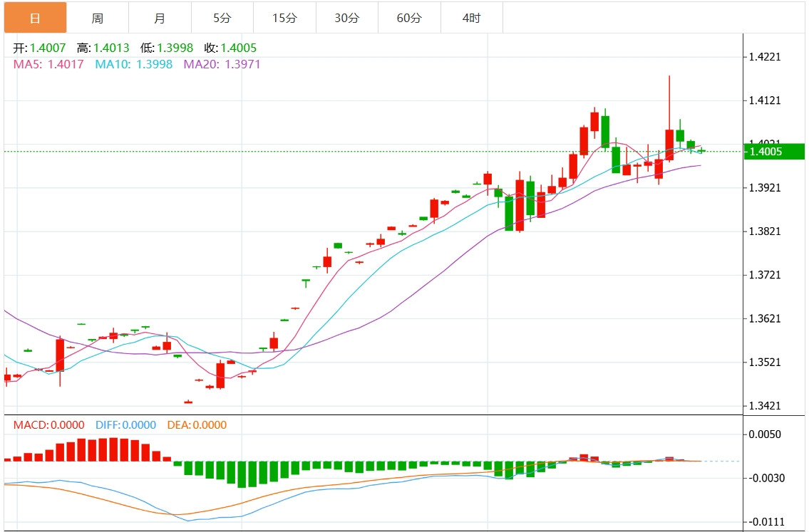The height and width of the screenshot is (532, 809).
Task: Open the 30分 chart tab
Action: pos(347,18)
